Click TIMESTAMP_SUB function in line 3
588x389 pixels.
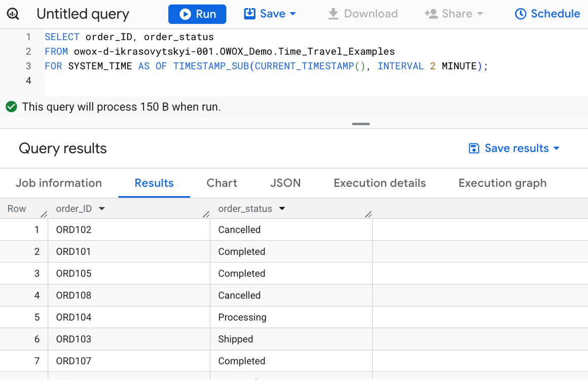pyautogui.click(x=211, y=66)
